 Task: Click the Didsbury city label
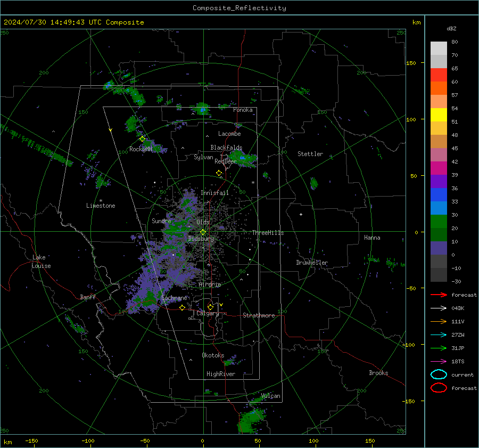coord(201,239)
